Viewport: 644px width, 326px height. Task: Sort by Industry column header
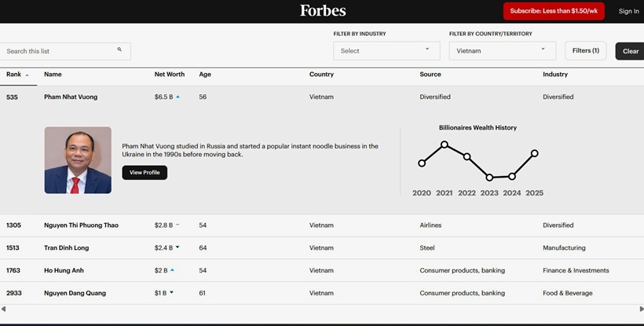(555, 75)
